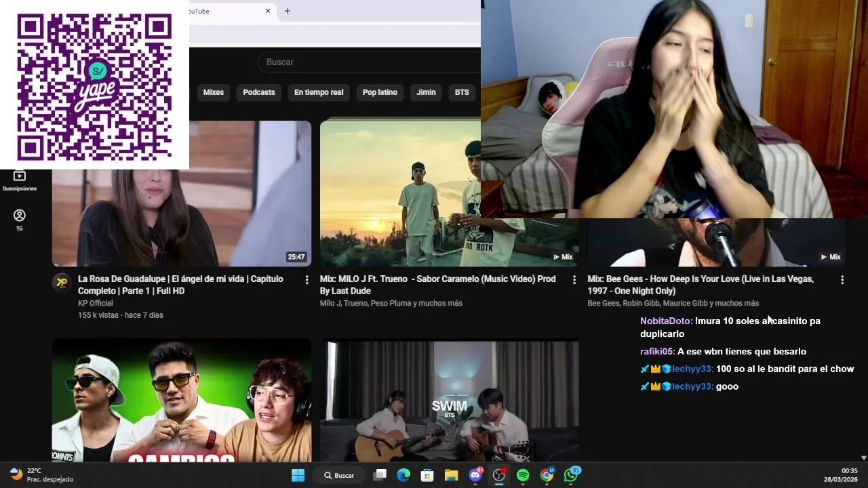Open Spotify from the taskbar
This screenshot has width=868, height=488.
tap(523, 475)
